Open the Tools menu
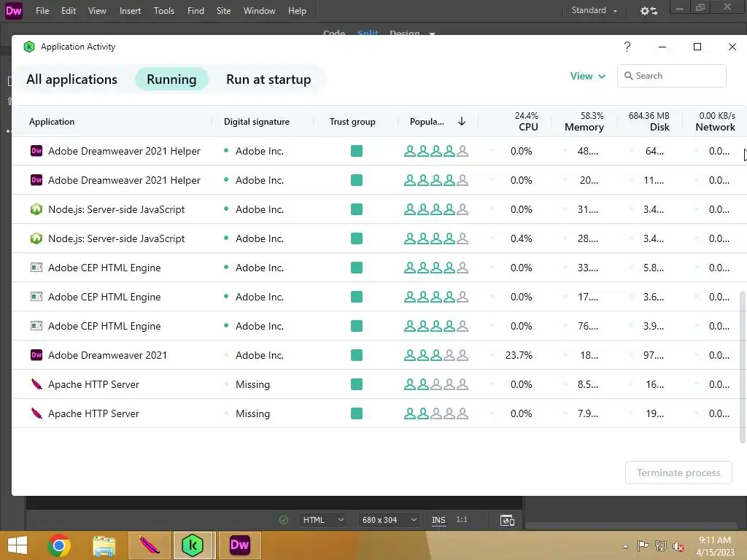 (164, 10)
